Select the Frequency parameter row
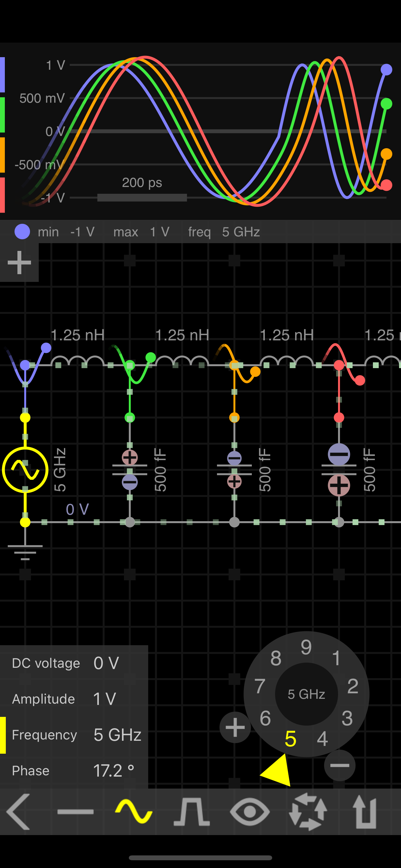 [x=74, y=735]
